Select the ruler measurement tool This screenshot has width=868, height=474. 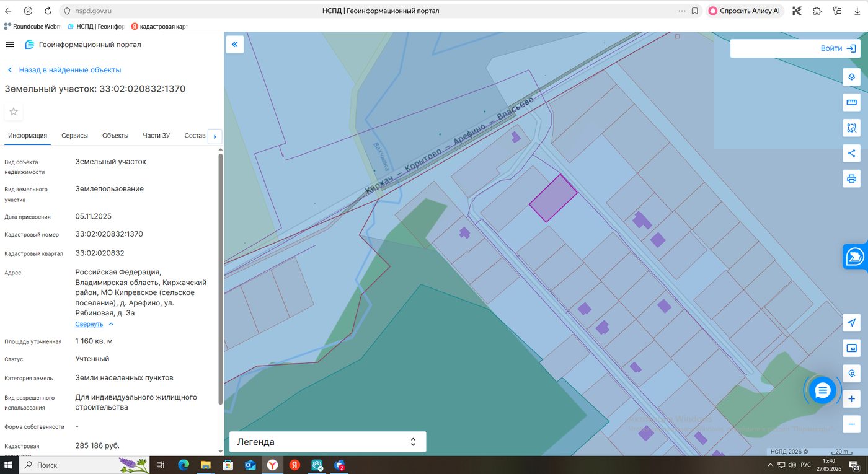point(851,102)
